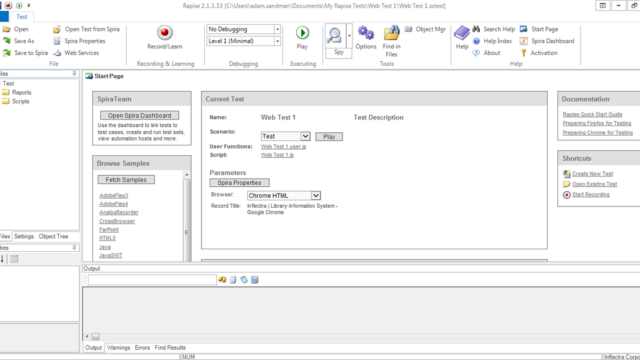Select the Reports folder in tree
Viewport: 640px width, 360px height.
pyautogui.click(x=21, y=92)
